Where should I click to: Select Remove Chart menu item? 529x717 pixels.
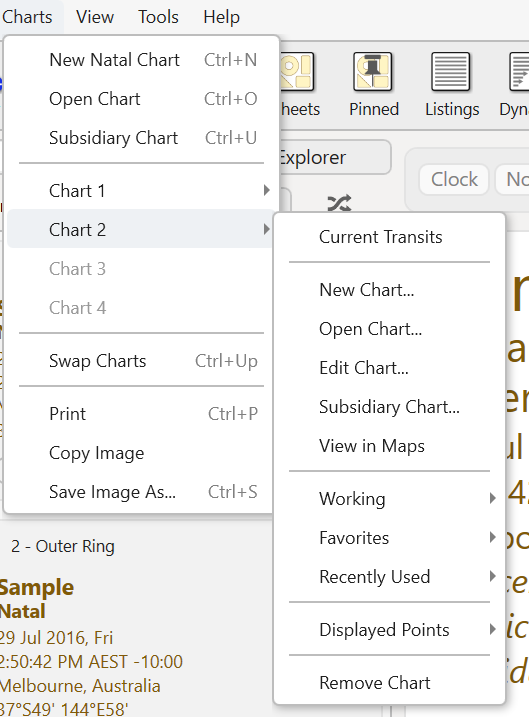[389, 683]
